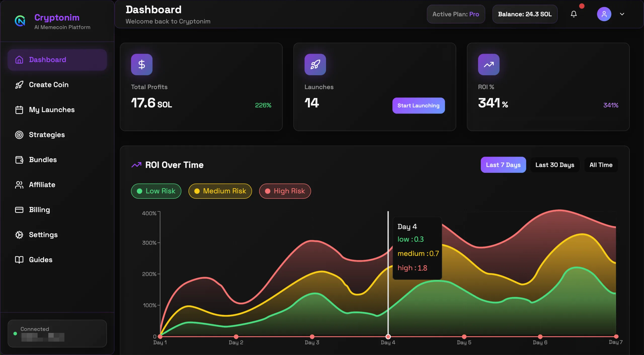Go to My Launches page

pos(57,110)
